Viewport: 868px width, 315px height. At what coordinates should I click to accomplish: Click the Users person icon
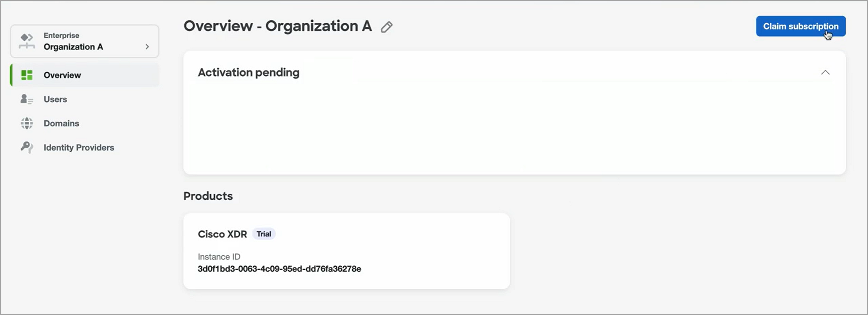(x=27, y=99)
